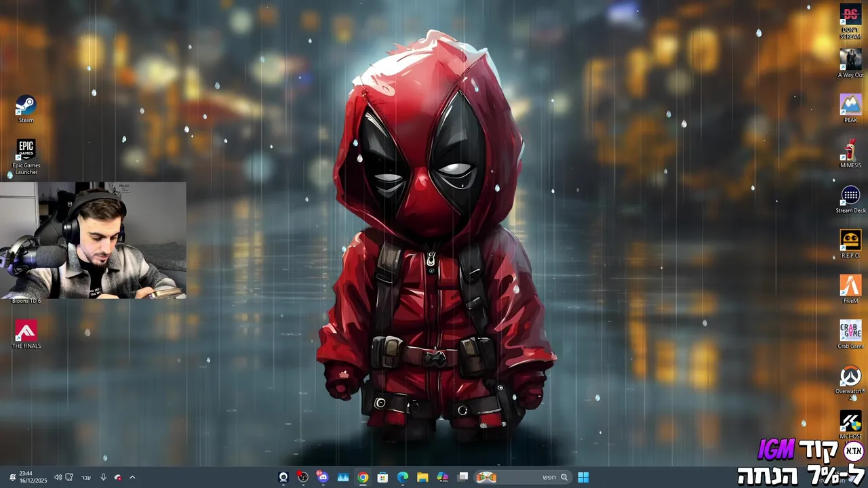Screen dimensions: 868x488
Task: Launch Microsoft Edge from the taskbar
Action: coord(403,477)
